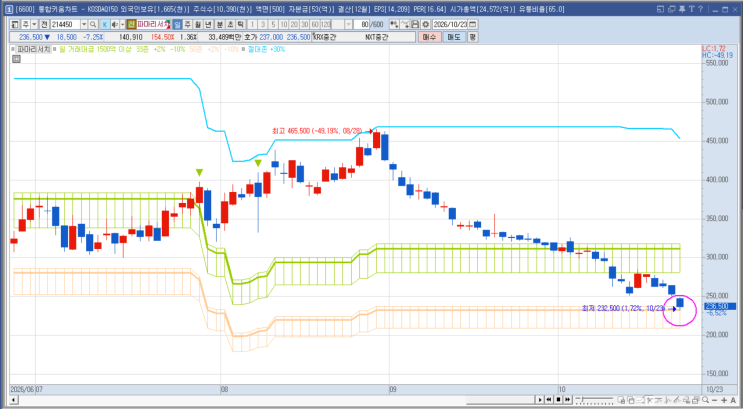Viewport: 743px width, 409px height.
Task: Click the '평' button next to 매도
Action: (473, 36)
